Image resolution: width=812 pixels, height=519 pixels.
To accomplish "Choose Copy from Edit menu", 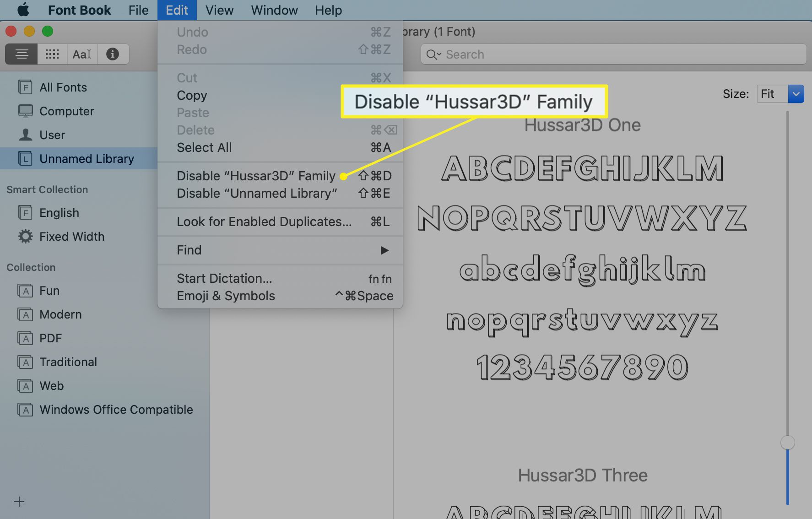I will (280, 95).
